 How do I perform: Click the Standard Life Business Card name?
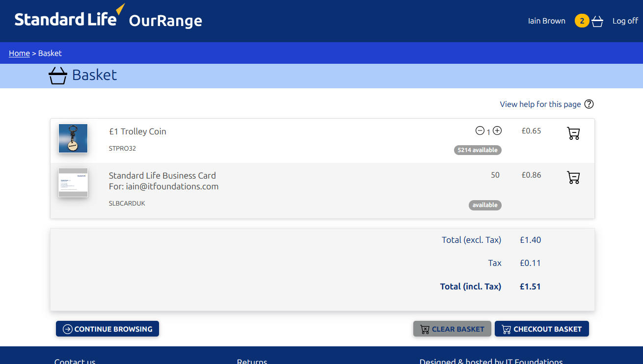pyautogui.click(x=162, y=176)
